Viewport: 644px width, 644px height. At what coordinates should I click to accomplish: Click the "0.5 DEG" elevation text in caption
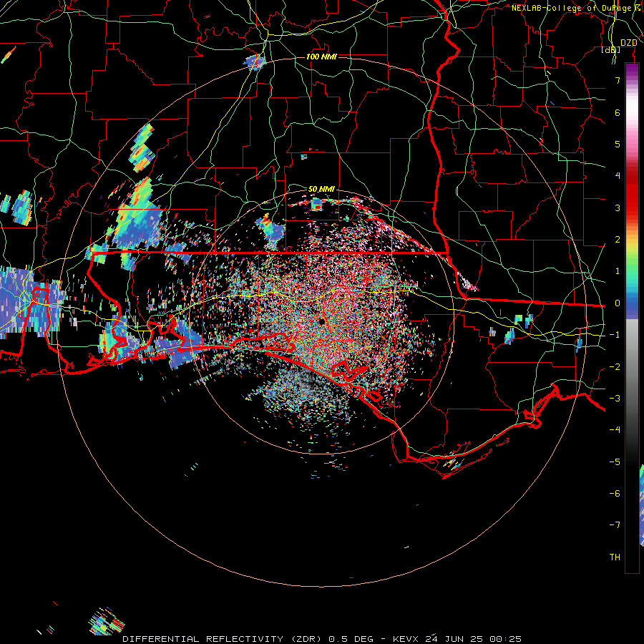coord(351,639)
